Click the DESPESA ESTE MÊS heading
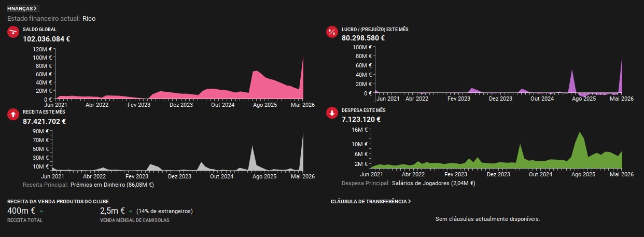This screenshot has height=237, width=644. (x=363, y=111)
